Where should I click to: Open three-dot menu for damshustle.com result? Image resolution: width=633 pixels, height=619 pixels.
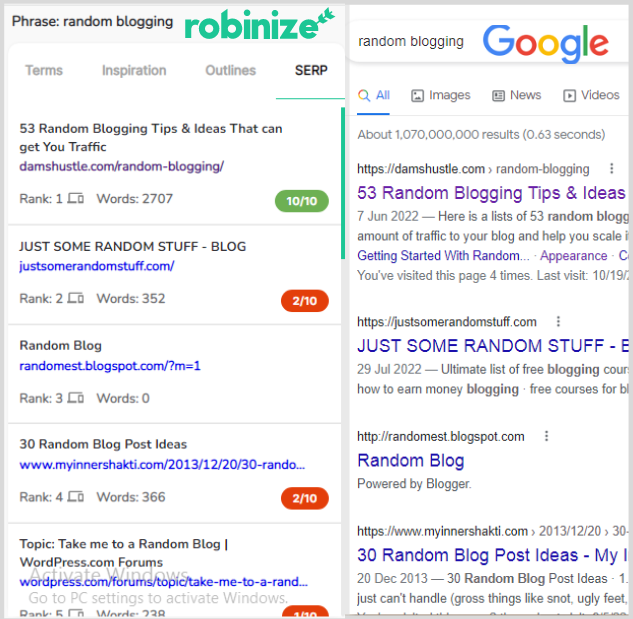tap(612, 168)
